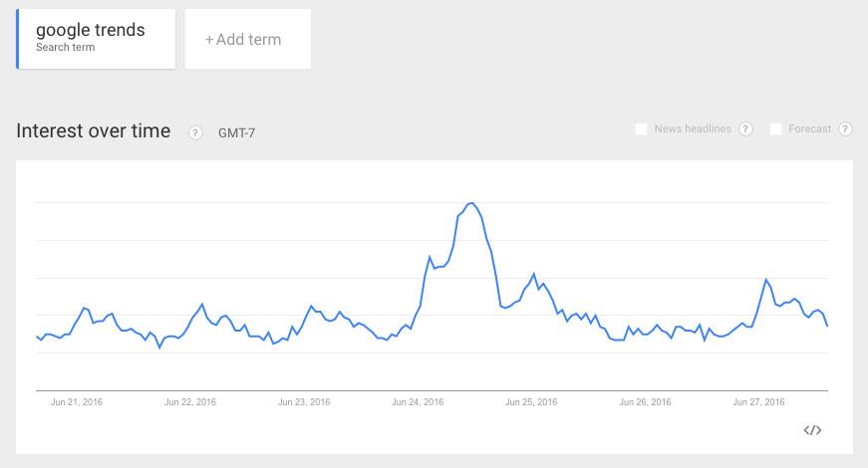Toggle the Forecast checkbox
Image resolution: width=868 pixels, height=468 pixels.
click(x=775, y=129)
